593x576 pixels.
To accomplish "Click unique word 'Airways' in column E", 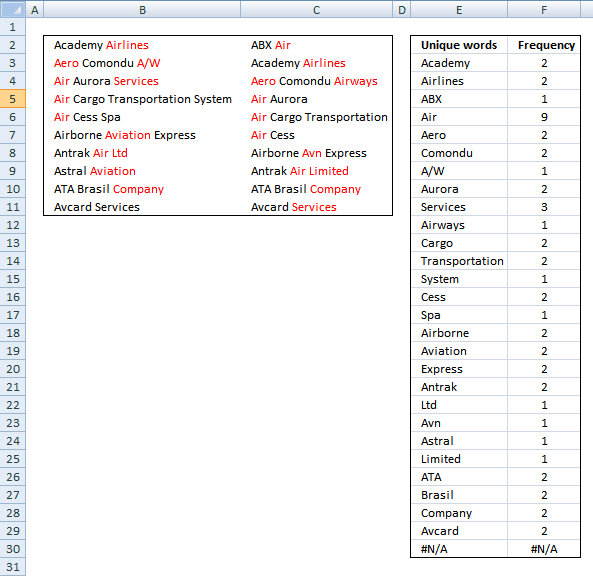I will coord(459,225).
